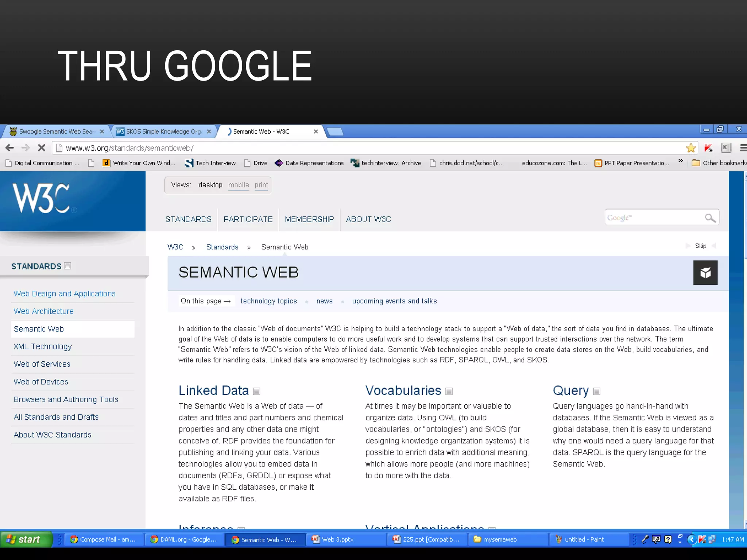Click the search magnifier icon in Google box
This screenshot has height=560, width=747.
pyautogui.click(x=710, y=218)
